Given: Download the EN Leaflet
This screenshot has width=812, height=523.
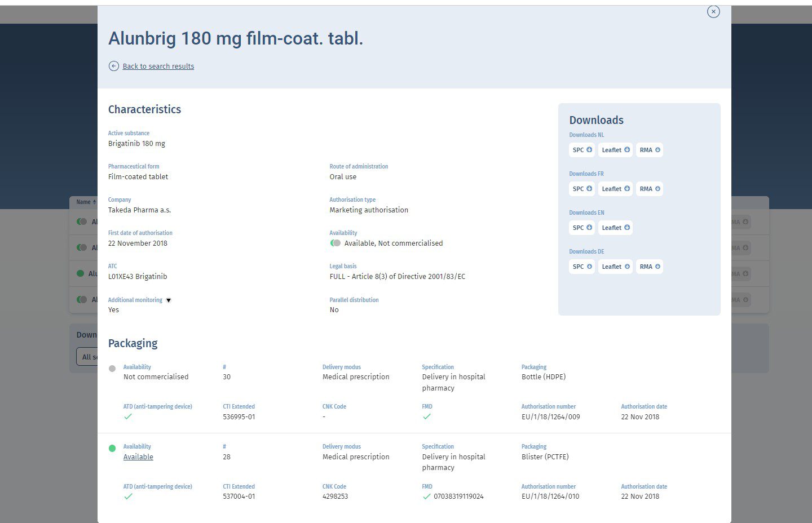Looking at the screenshot, I should click(x=615, y=228).
